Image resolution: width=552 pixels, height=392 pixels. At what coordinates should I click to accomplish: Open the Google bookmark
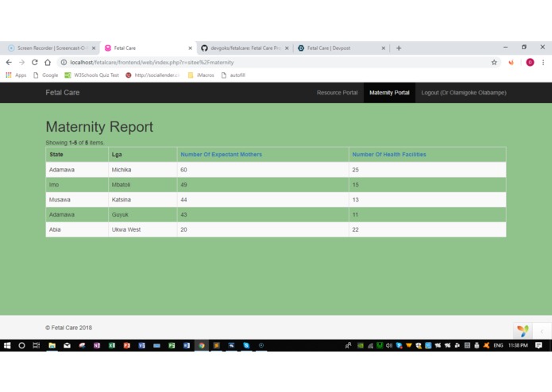pyautogui.click(x=46, y=75)
